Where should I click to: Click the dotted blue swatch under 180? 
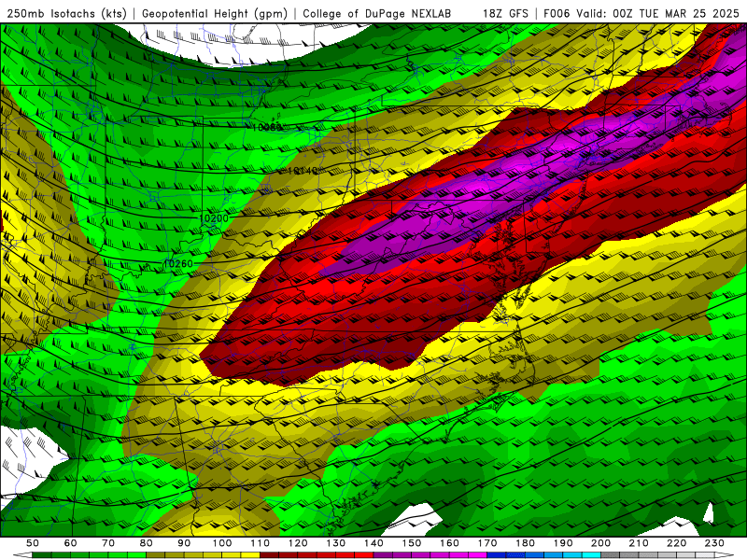(515, 555)
